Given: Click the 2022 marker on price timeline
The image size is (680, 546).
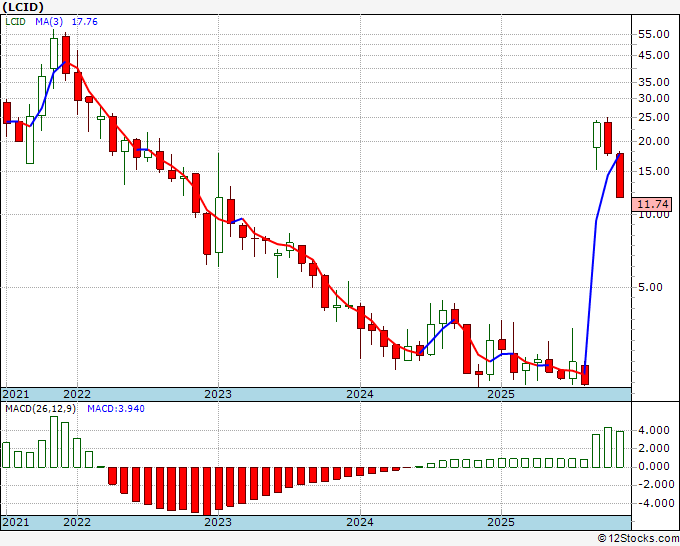Looking at the screenshot, I should click(x=77, y=394).
